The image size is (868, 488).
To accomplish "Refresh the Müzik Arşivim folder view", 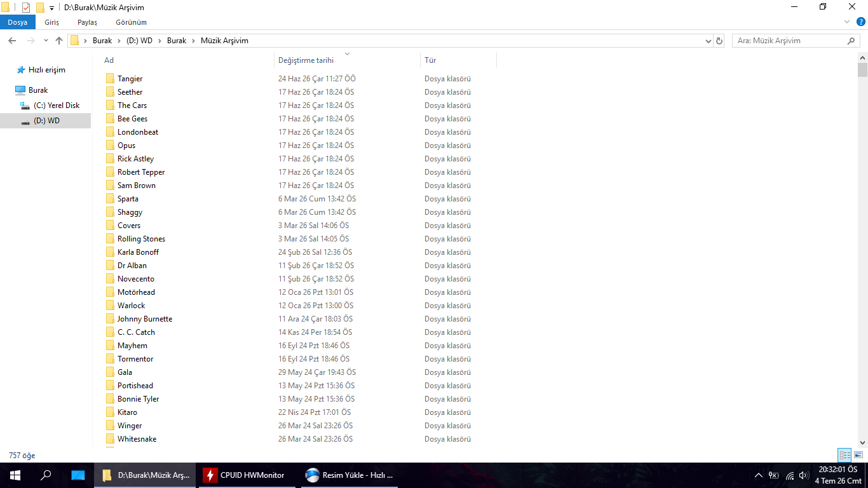I will 719,41.
